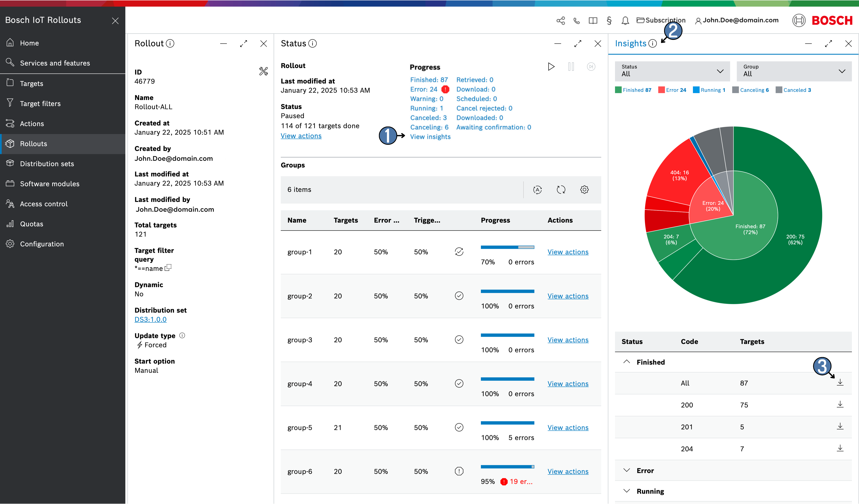859x504 pixels.
Task: Click the notifications bell icon
Action: (625, 21)
